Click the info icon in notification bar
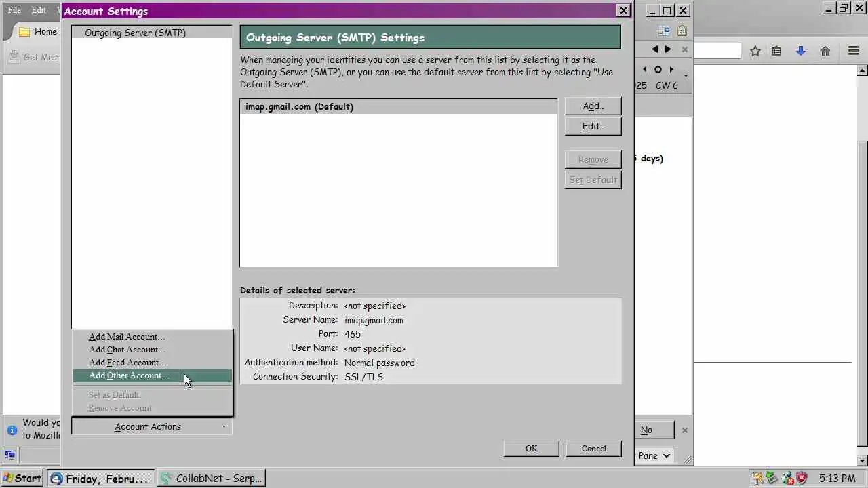The width and height of the screenshot is (868, 488). (12, 430)
